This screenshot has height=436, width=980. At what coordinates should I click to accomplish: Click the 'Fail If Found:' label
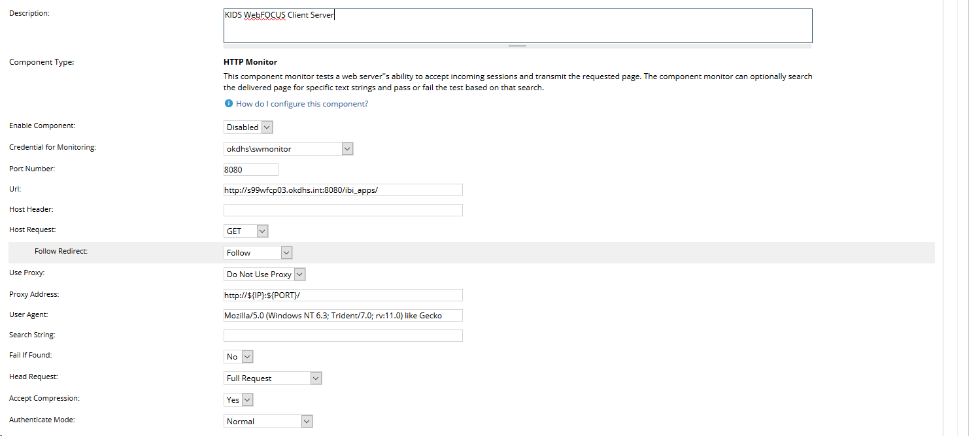pos(30,355)
